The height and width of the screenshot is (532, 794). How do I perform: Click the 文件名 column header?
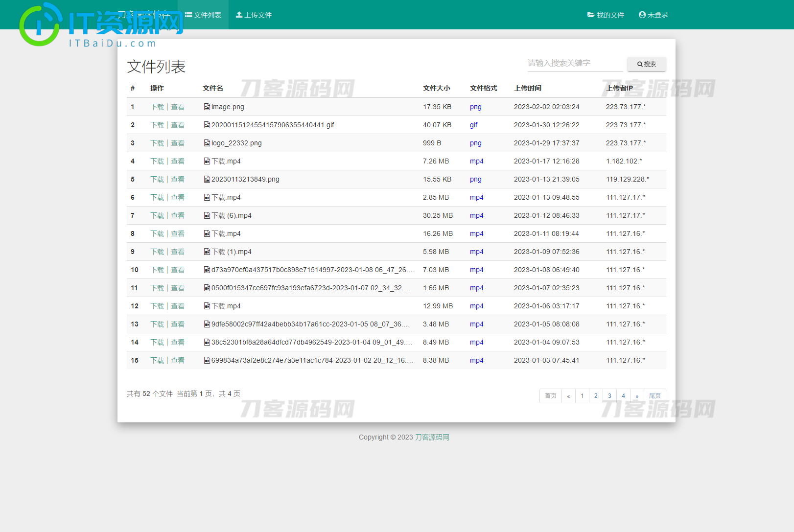coord(213,88)
